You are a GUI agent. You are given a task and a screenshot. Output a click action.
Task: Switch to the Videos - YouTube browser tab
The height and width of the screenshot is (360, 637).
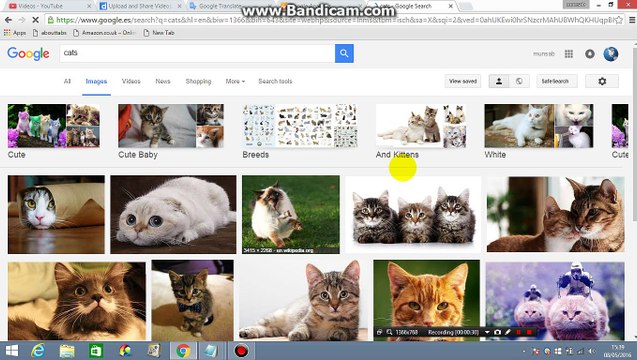coord(48,6)
